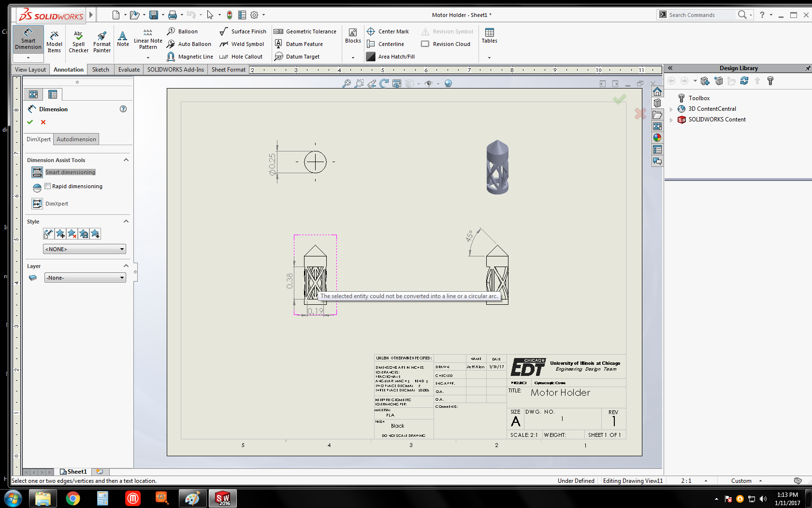Activate the Format Painter
812x508 pixels.
click(101, 41)
